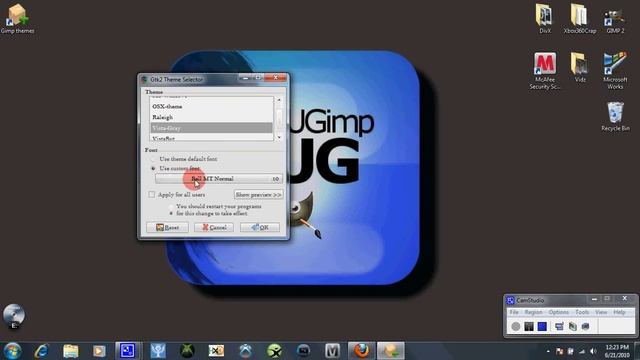The width and height of the screenshot is (640, 360).
Task: Click the green Xbox taskbar icon
Action: (187, 351)
